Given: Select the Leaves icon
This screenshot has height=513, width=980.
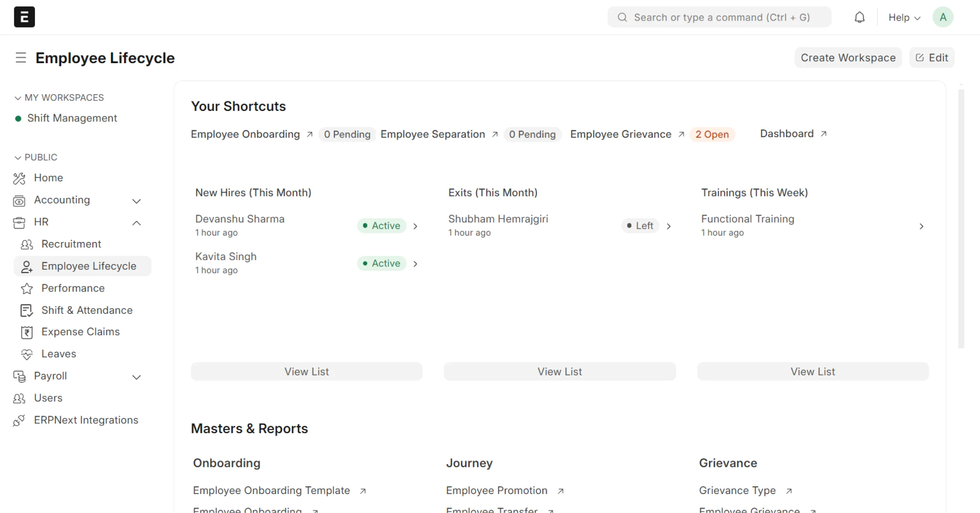Looking at the screenshot, I should click(x=26, y=354).
